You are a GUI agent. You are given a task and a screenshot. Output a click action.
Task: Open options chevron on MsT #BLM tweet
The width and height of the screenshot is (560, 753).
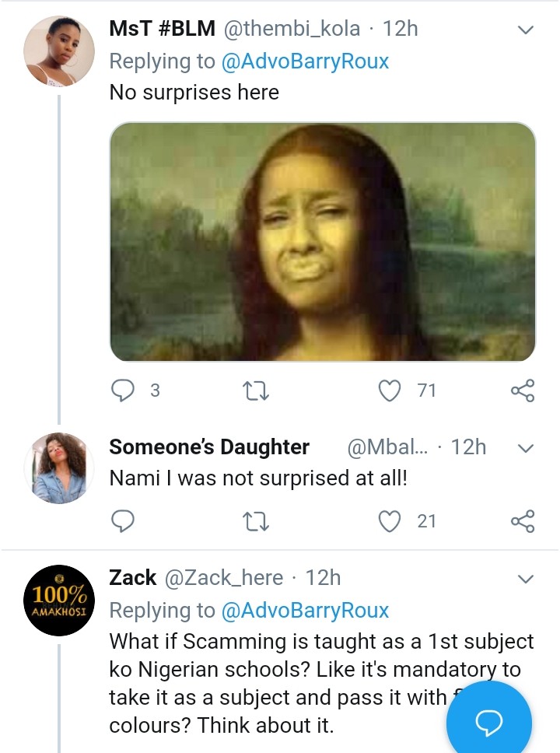click(x=526, y=30)
